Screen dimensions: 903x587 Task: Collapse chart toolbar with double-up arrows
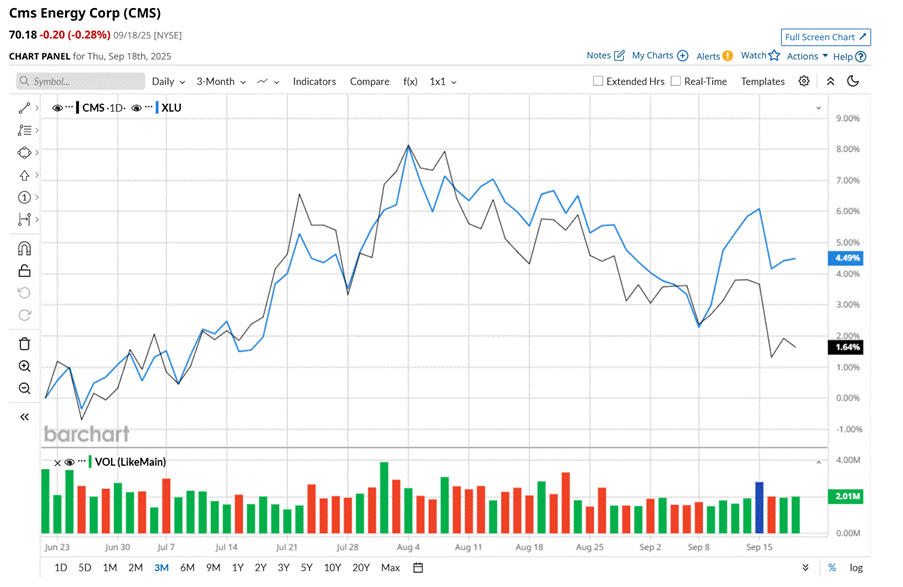[830, 81]
